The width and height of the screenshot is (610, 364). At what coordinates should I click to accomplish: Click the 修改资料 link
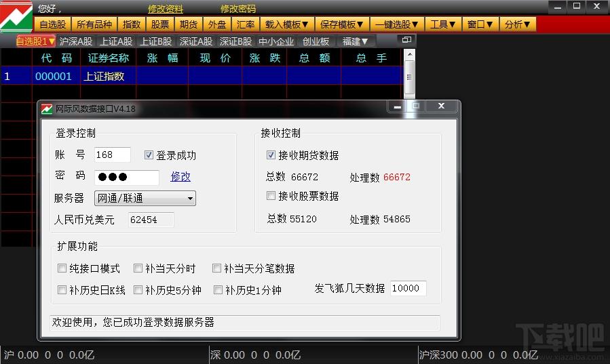pos(166,9)
